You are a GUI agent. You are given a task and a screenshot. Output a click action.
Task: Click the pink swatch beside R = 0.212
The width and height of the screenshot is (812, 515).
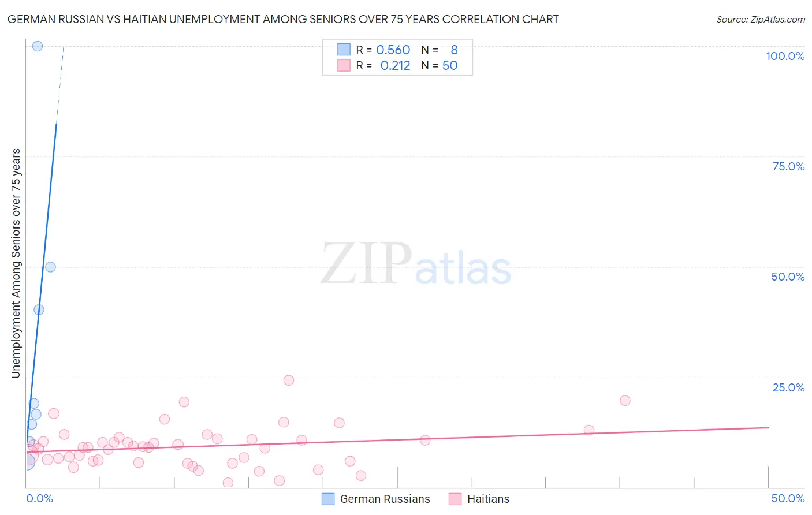pos(344,65)
